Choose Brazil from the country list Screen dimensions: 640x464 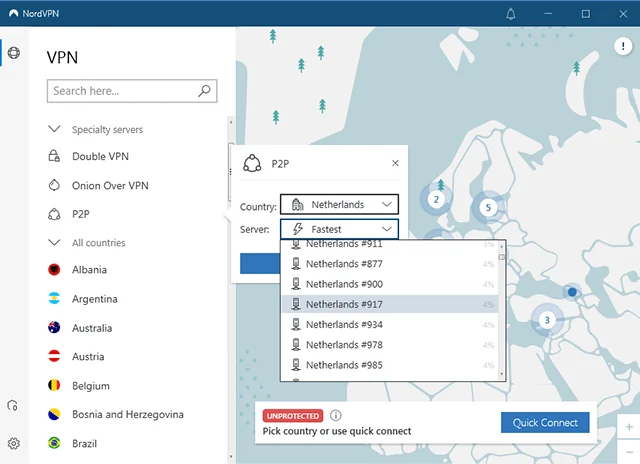click(x=84, y=444)
